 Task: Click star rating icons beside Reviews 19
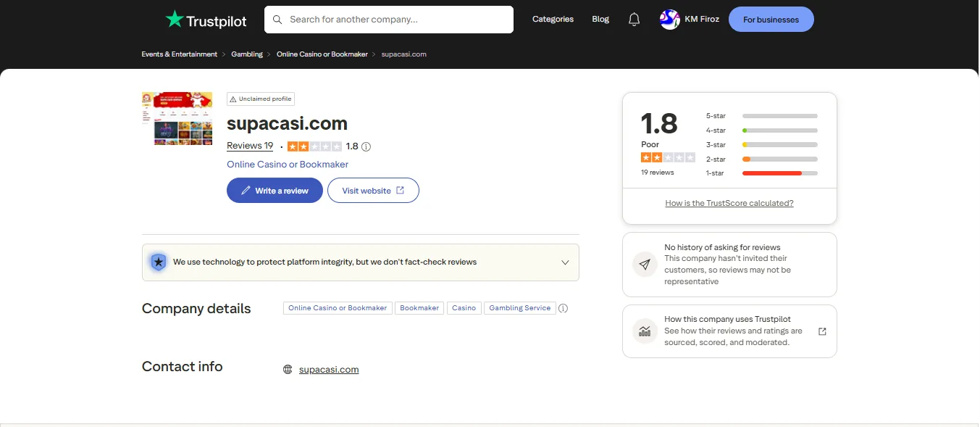click(314, 146)
